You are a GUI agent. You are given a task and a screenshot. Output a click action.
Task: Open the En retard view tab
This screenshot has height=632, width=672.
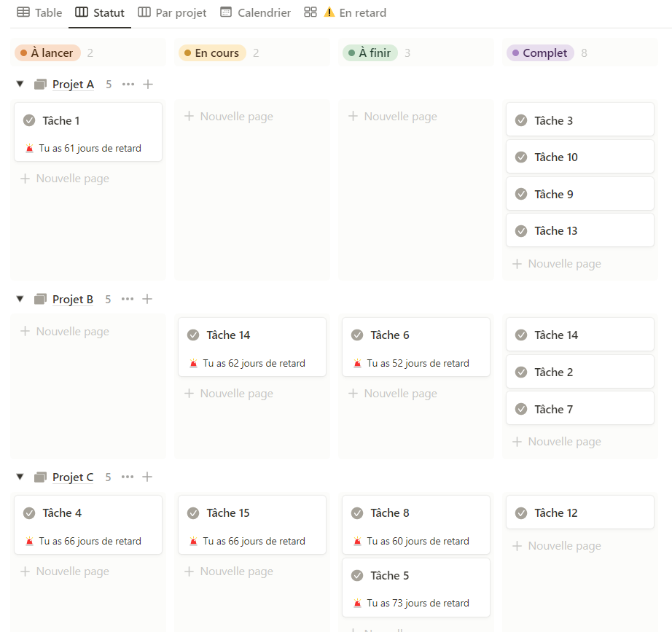pos(355,12)
